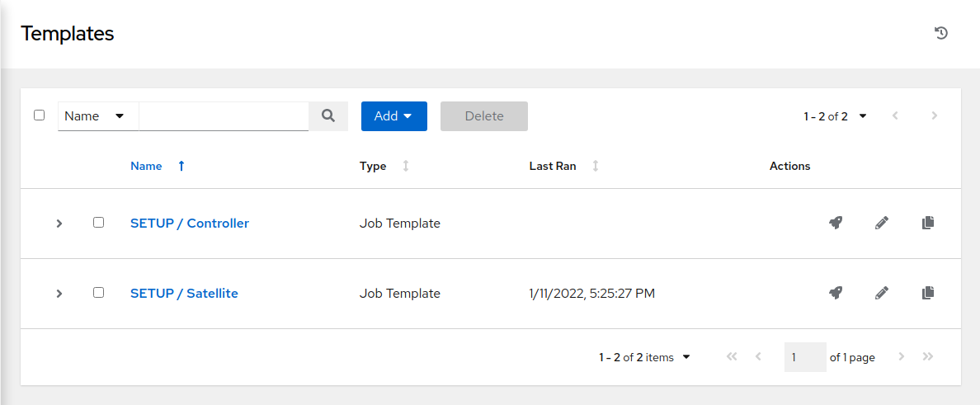Edit SETUP / Satellite with pencil icon
Image resolution: width=980 pixels, height=405 pixels.
click(x=881, y=293)
